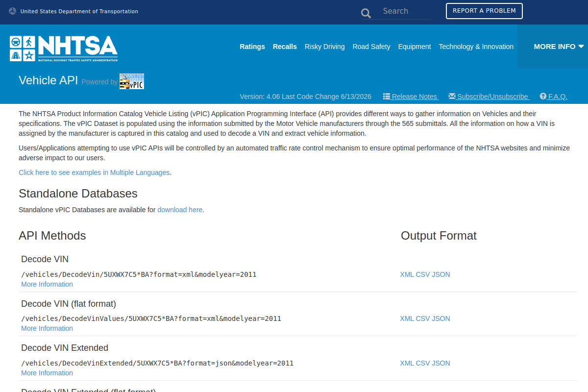Open More Information for Decode VIN Extended
The height and width of the screenshot is (392, 588).
click(x=47, y=373)
